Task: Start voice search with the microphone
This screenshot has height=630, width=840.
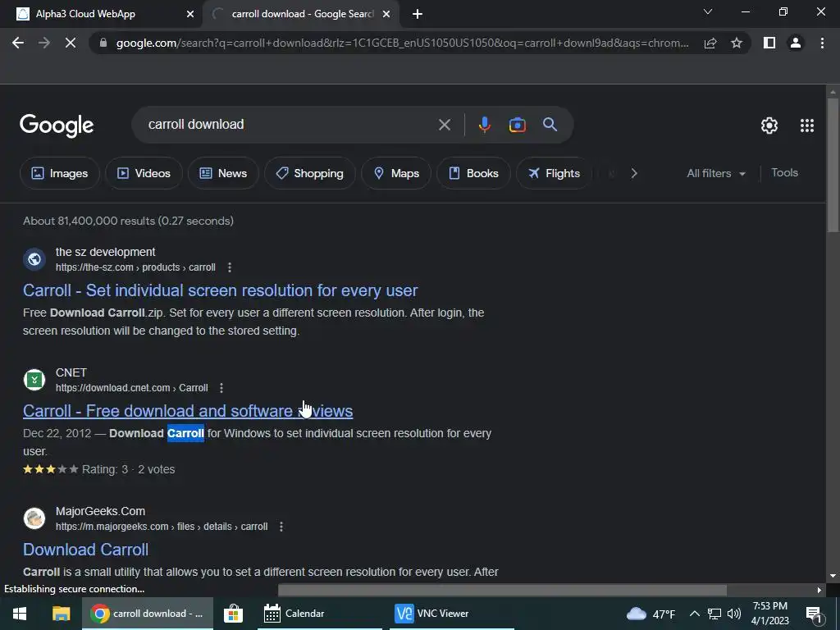Action: [484, 125]
